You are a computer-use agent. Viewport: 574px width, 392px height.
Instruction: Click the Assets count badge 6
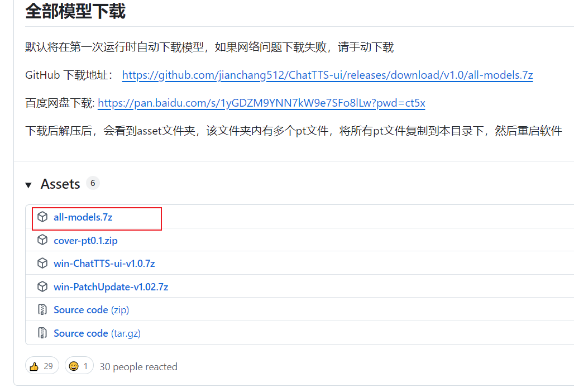(x=93, y=183)
